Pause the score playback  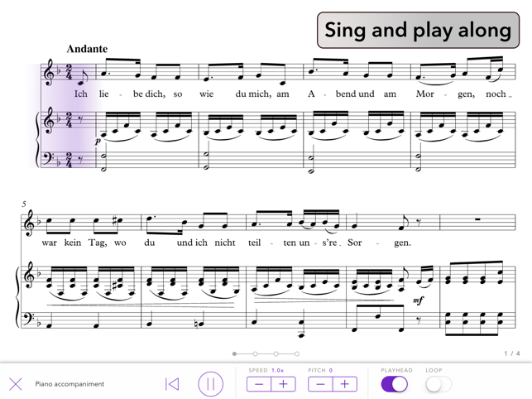point(211,384)
